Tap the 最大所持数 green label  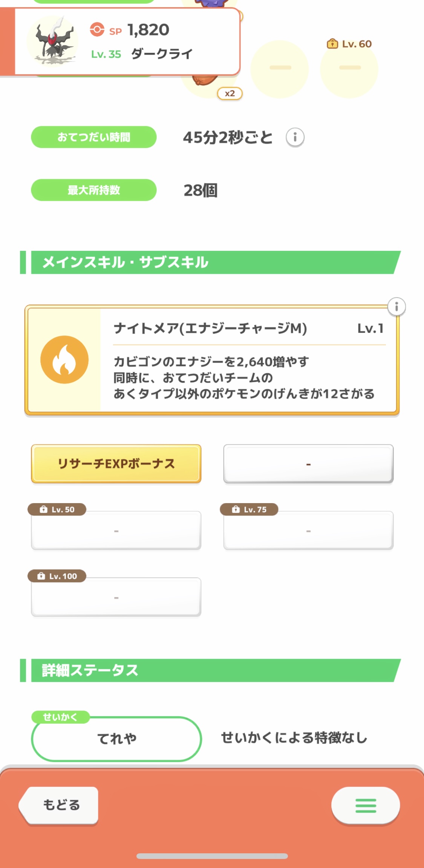click(x=93, y=190)
